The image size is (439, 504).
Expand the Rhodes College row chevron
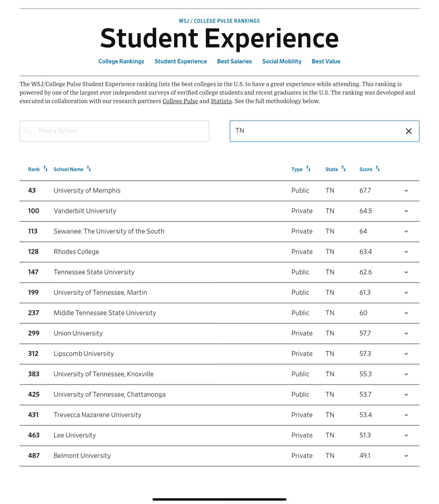coord(406,252)
